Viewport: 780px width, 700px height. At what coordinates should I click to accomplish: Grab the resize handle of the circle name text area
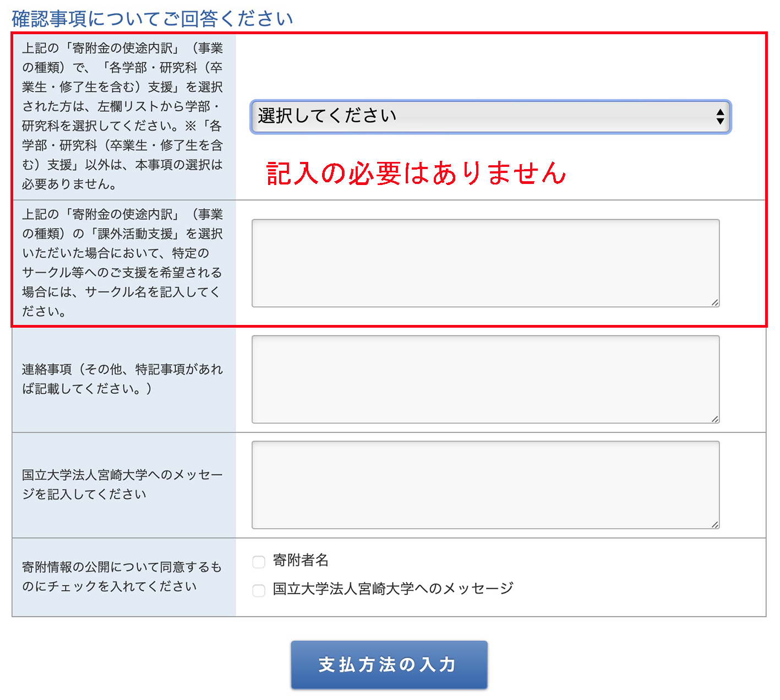click(x=714, y=302)
